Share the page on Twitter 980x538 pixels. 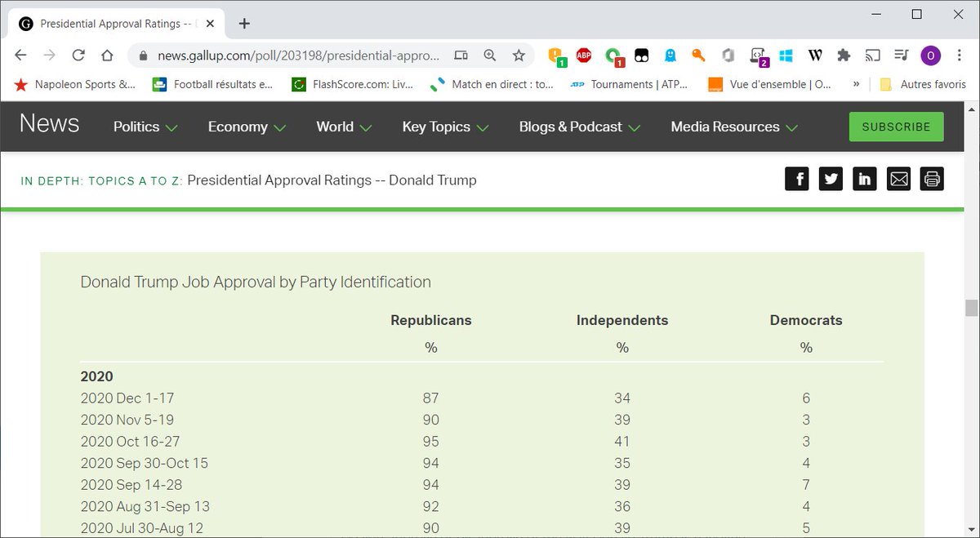click(831, 179)
